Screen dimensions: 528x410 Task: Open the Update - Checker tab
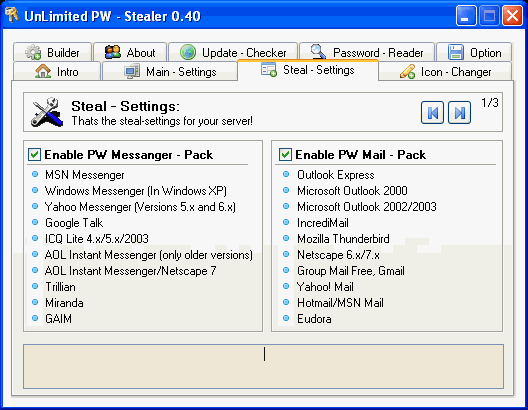[x=233, y=52]
